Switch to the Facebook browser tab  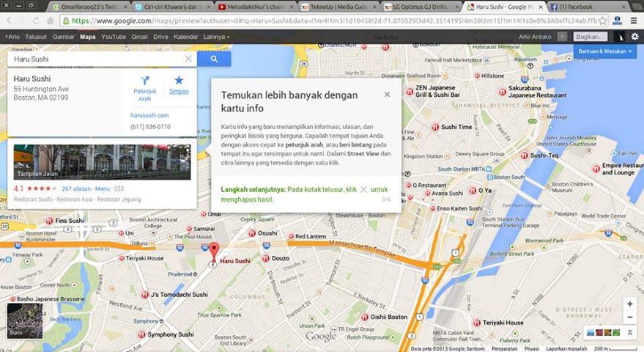click(588, 7)
